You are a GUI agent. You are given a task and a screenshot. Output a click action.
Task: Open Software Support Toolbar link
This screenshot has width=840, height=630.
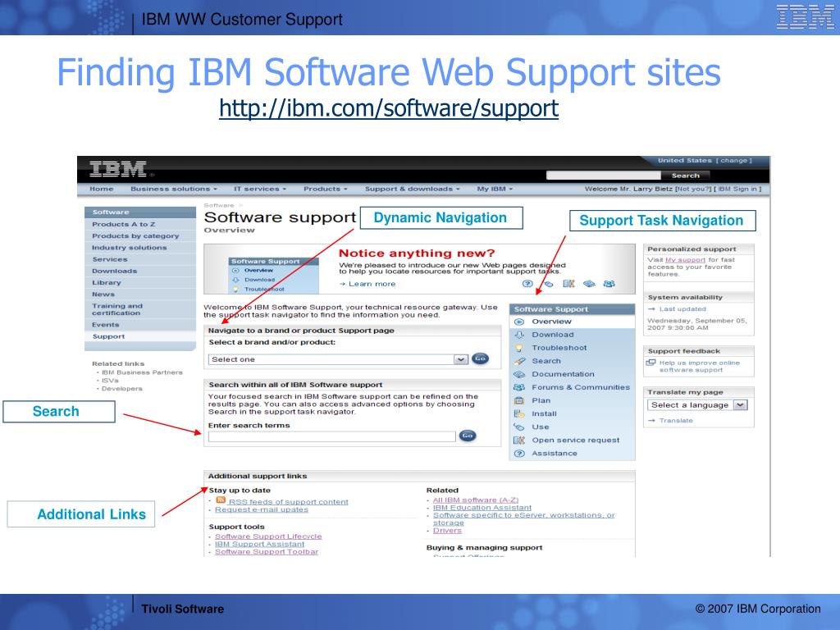[x=267, y=552]
